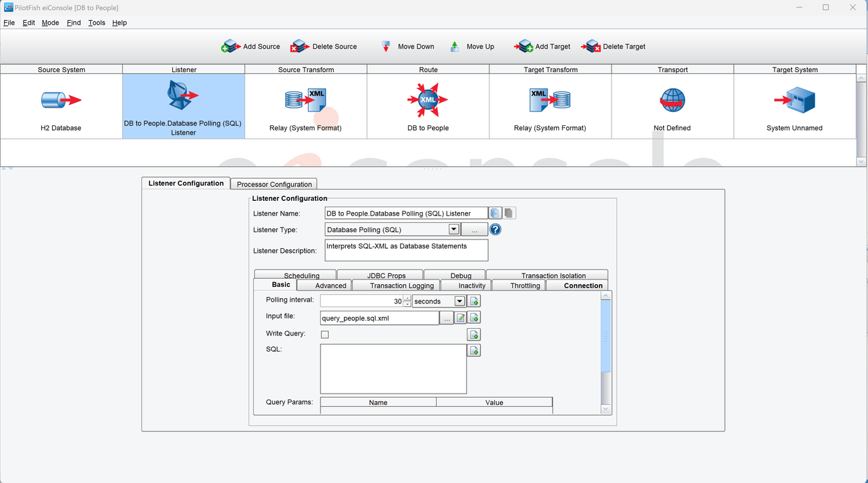Click the browse button next to Input file
The image size is (868, 483).
pyautogui.click(x=447, y=318)
